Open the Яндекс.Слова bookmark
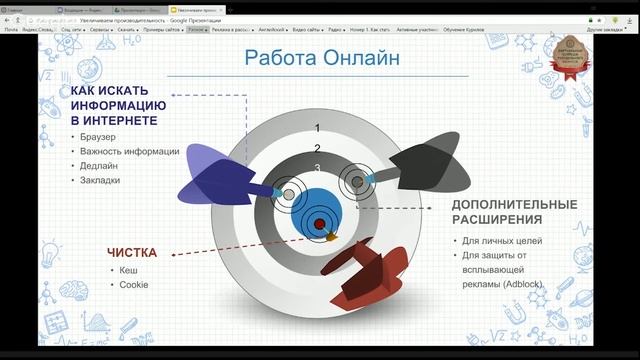The height and width of the screenshot is (360, 640). pyautogui.click(x=38, y=30)
